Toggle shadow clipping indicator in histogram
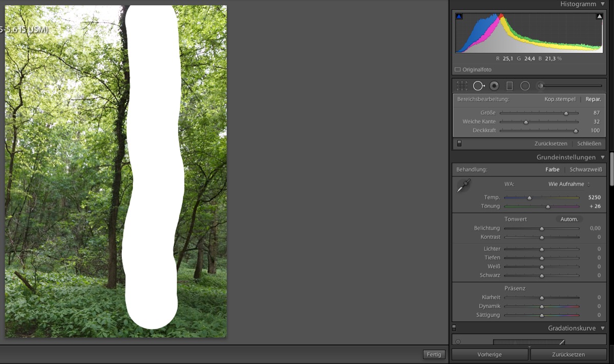Image resolution: width=614 pixels, height=364 pixels. (459, 17)
